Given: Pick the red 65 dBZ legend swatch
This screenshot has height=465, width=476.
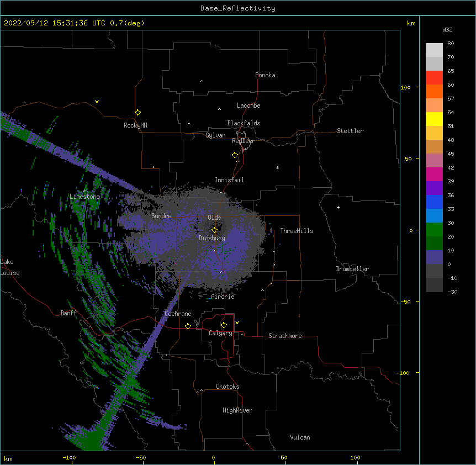Looking at the screenshot, I should click(x=434, y=77).
